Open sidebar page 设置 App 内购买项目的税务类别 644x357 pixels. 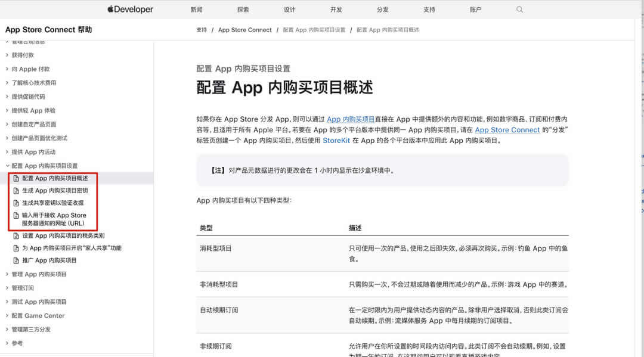63,236
